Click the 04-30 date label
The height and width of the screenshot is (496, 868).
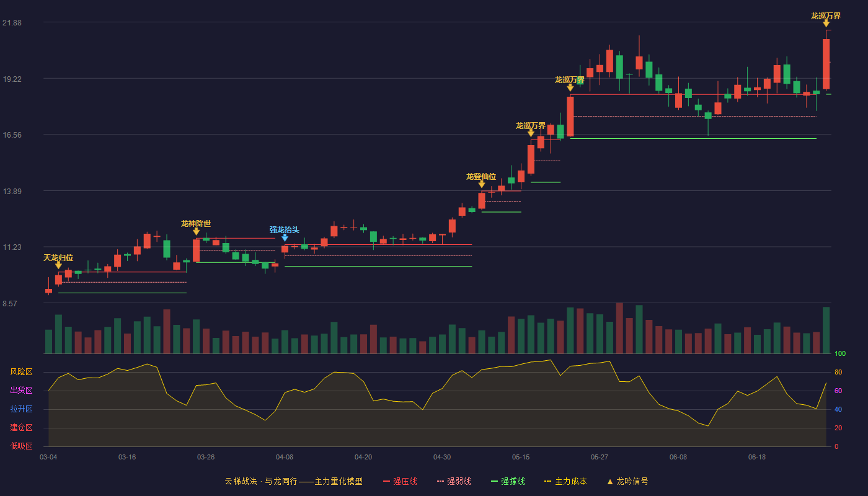(x=442, y=457)
